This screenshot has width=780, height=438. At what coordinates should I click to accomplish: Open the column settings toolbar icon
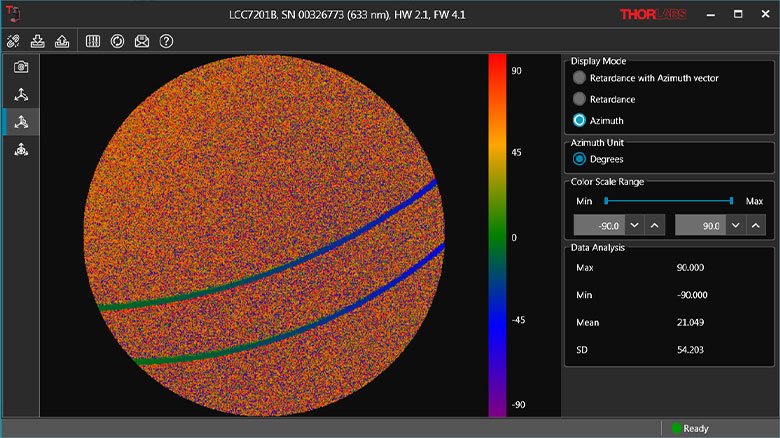pyautogui.click(x=93, y=41)
